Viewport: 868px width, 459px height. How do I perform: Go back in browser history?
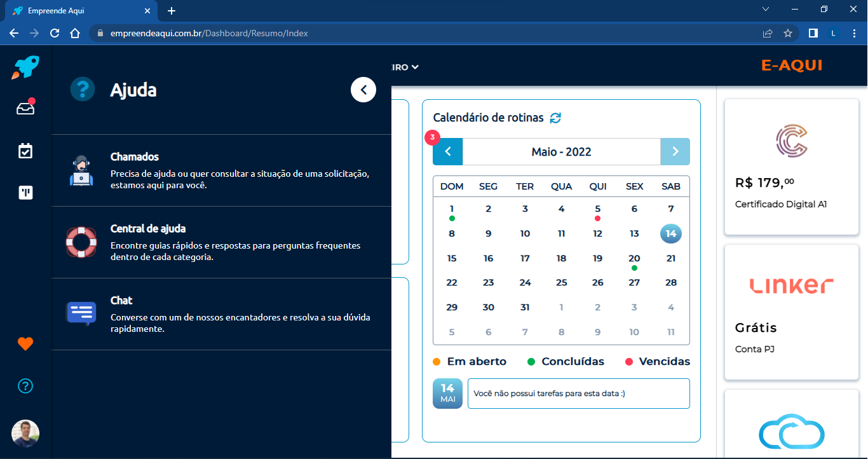click(14, 33)
